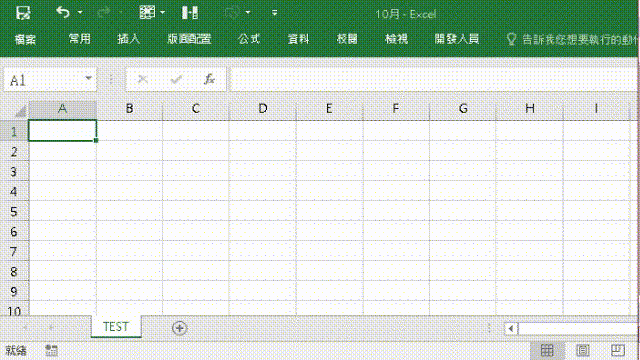
Task: Select row 5 header
Action: click(14, 211)
